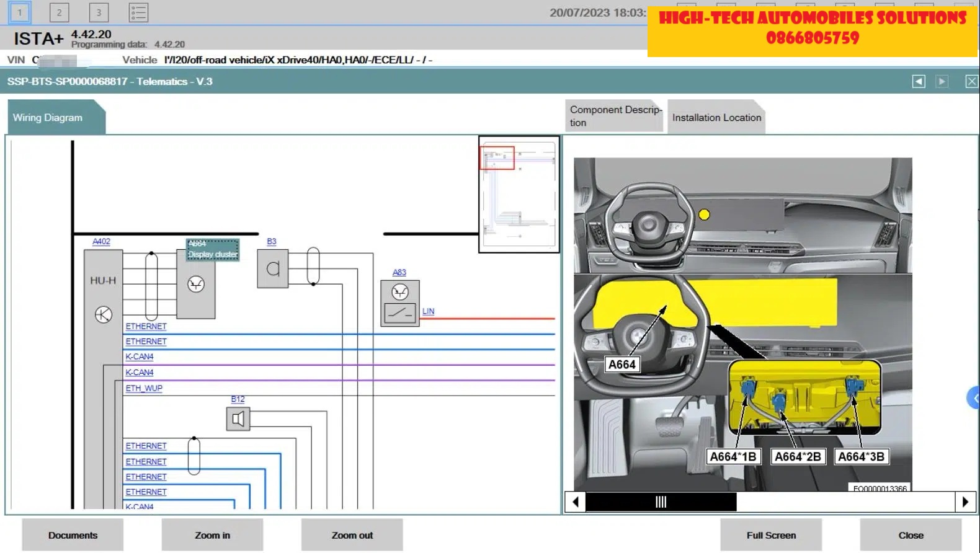The image size is (980, 553).
Task: Click the B12 speaker component symbol
Action: pos(238,419)
